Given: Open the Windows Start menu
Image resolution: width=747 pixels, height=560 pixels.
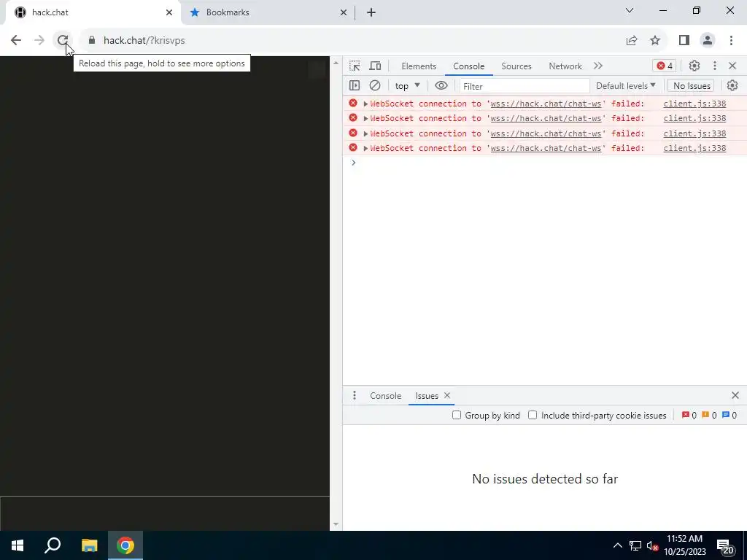Looking at the screenshot, I should [x=18, y=545].
